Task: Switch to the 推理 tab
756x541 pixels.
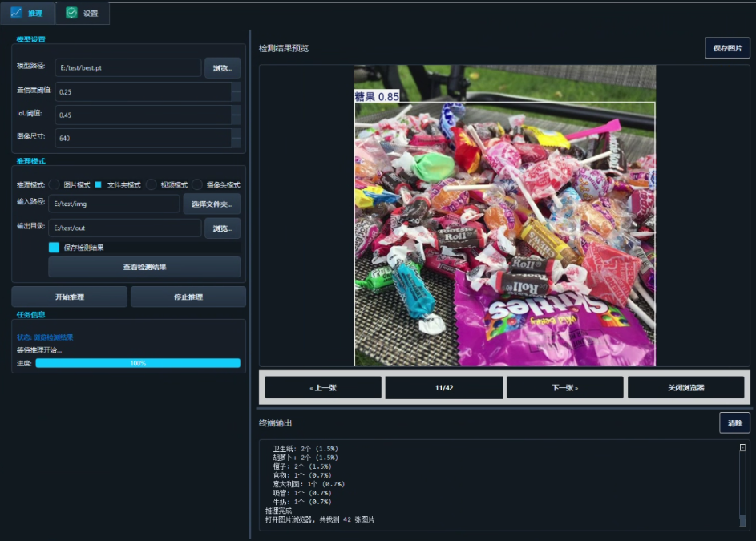Action: tap(27, 13)
